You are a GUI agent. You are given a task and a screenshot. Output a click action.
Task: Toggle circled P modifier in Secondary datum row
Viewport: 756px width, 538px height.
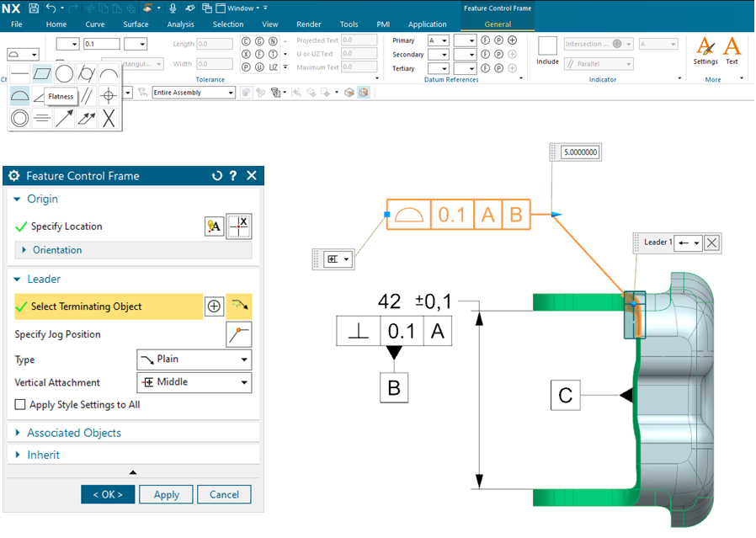[499, 54]
